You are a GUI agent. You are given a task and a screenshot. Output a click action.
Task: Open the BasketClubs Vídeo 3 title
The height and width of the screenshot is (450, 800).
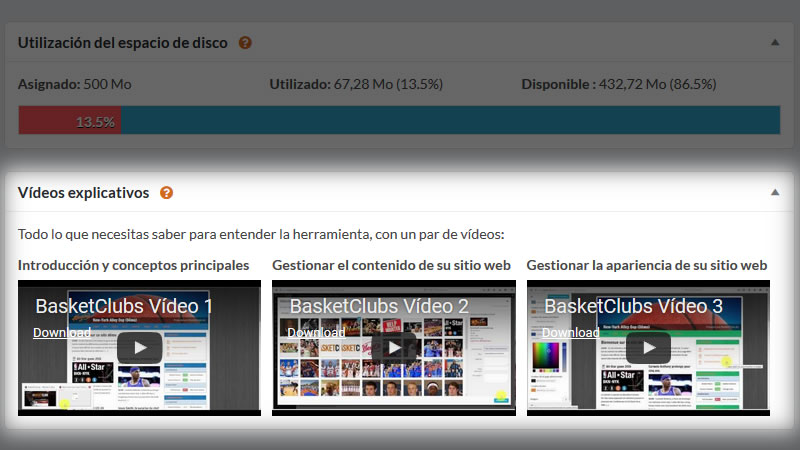634,306
